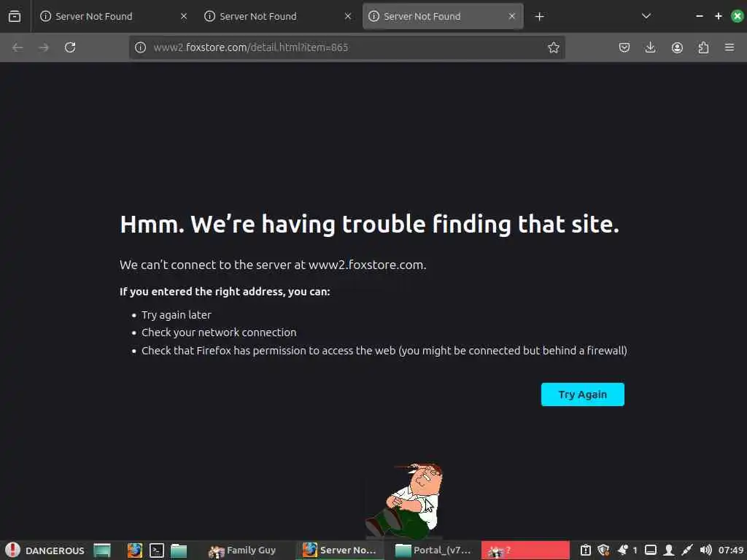
Task: Click the reload page icon
Action: pyautogui.click(x=70, y=47)
